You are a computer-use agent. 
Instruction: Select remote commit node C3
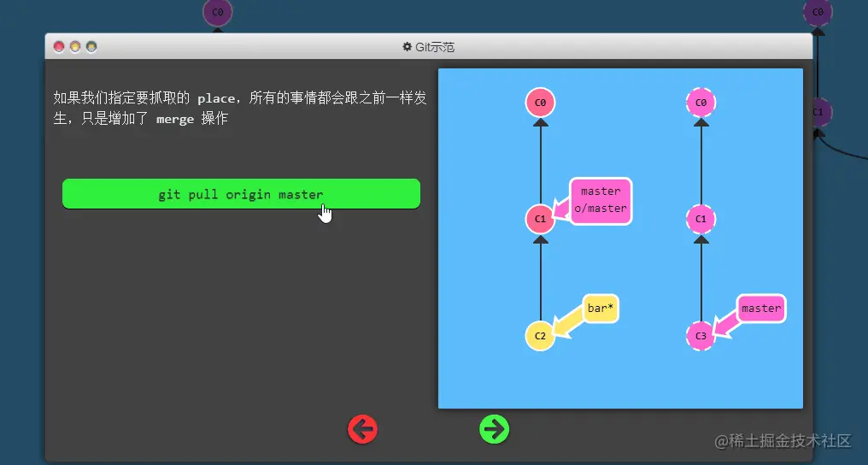(701, 335)
